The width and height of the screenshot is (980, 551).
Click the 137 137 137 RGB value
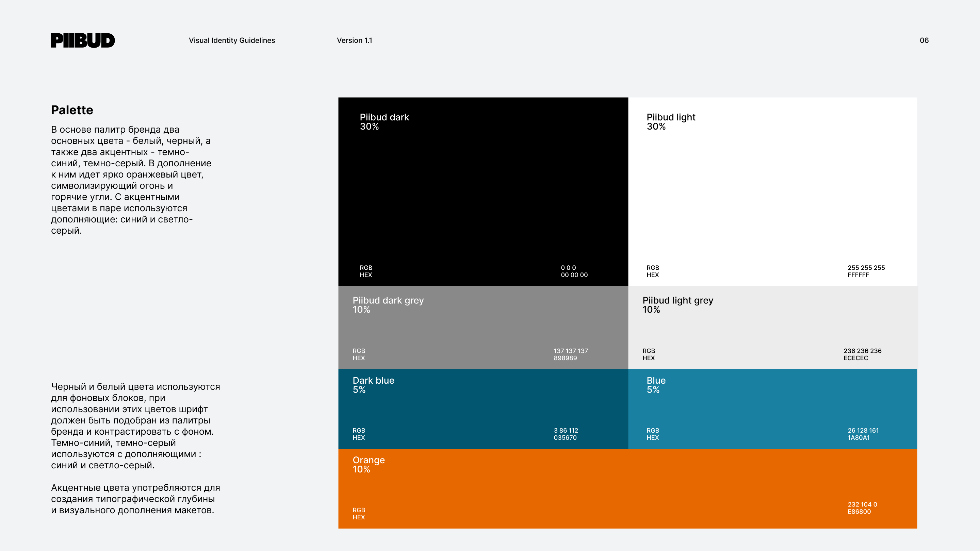(x=570, y=351)
